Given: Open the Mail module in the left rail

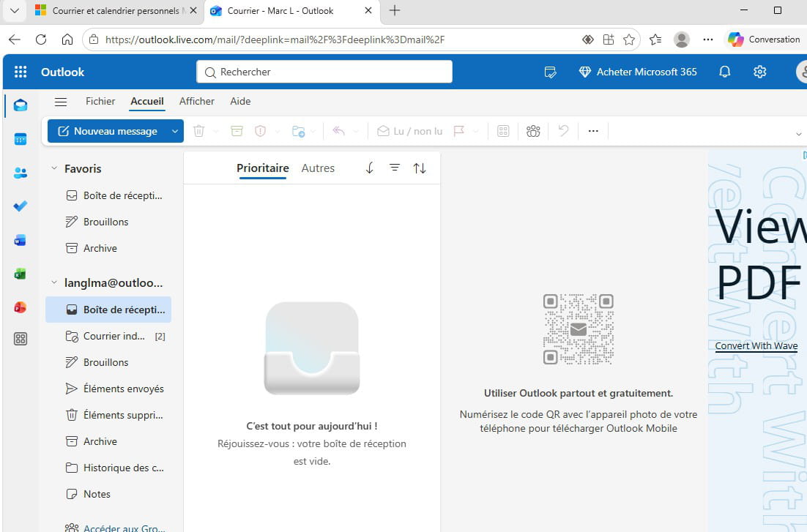Looking at the screenshot, I should [x=21, y=105].
